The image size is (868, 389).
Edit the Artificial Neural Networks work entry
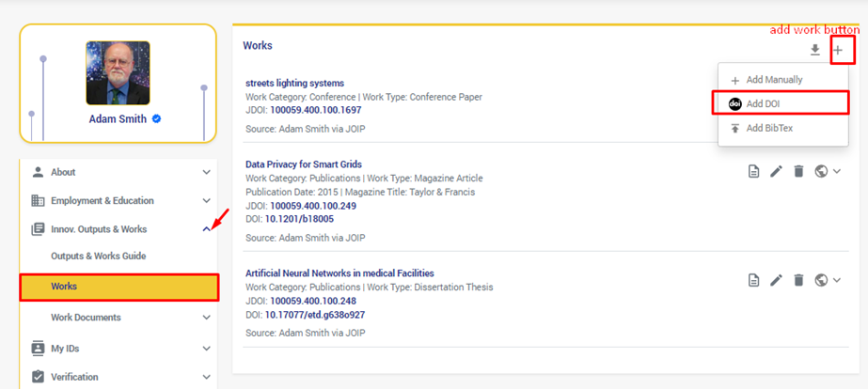[776, 280]
